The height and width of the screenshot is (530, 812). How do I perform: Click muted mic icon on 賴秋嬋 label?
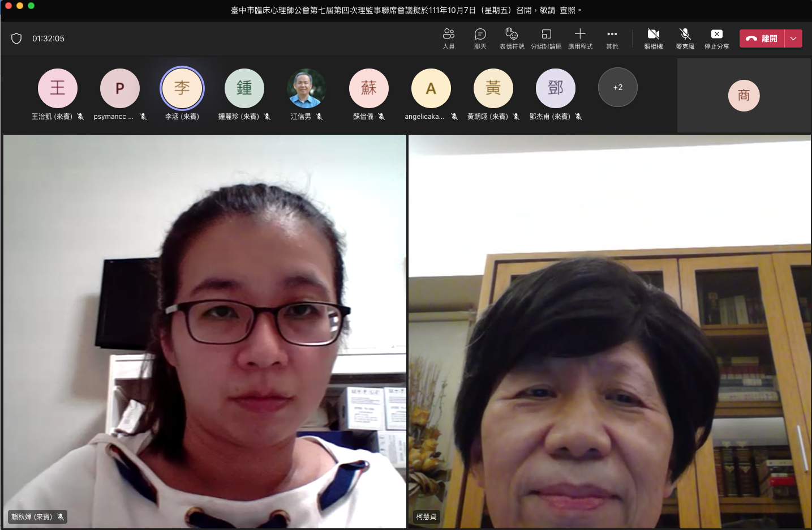click(x=61, y=517)
